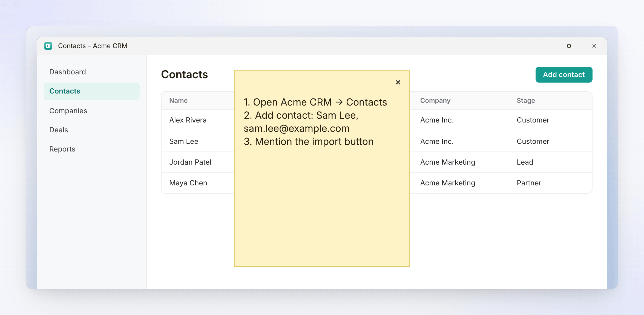Select the Sam Lee contact name
This screenshot has height=315, width=644.
183,141
